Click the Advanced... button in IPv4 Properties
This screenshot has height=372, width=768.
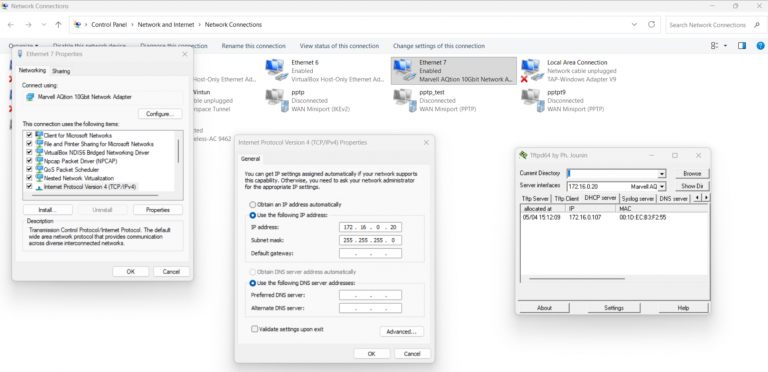point(402,331)
